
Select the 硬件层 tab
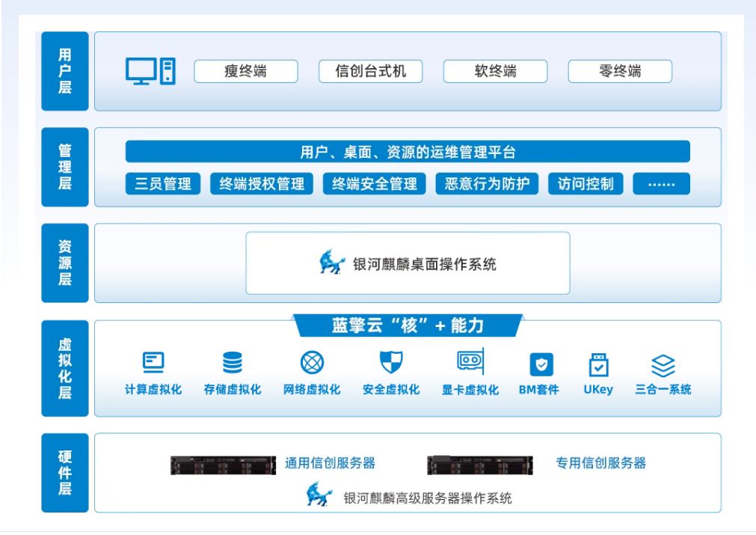tap(65, 473)
